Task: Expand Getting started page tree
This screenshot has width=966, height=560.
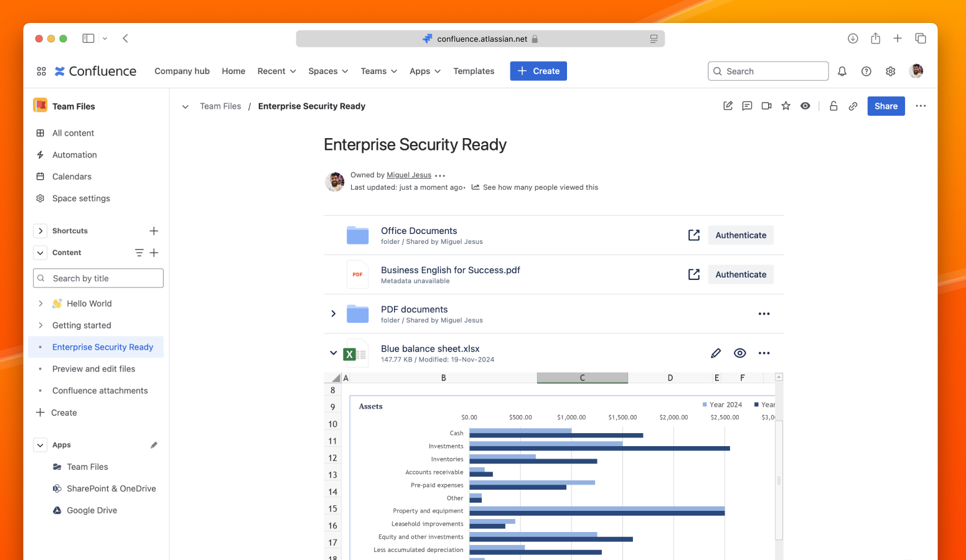Action: (40, 325)
